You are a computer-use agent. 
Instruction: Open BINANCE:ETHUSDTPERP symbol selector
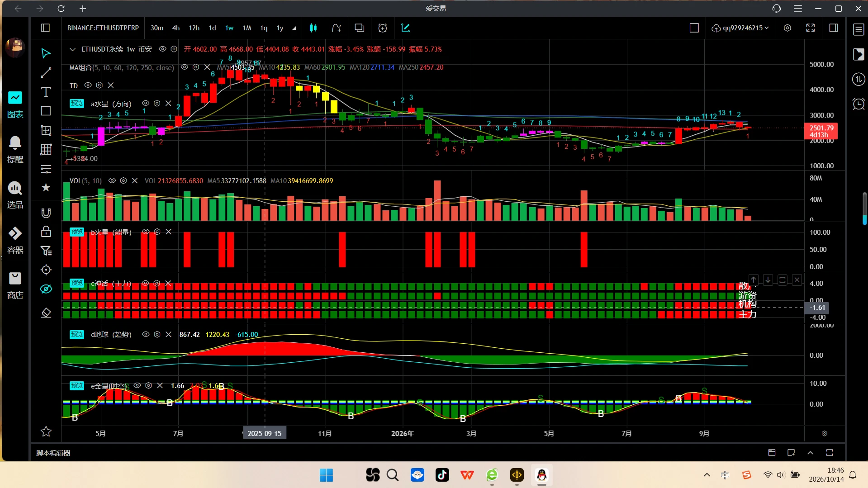[103, 28]
